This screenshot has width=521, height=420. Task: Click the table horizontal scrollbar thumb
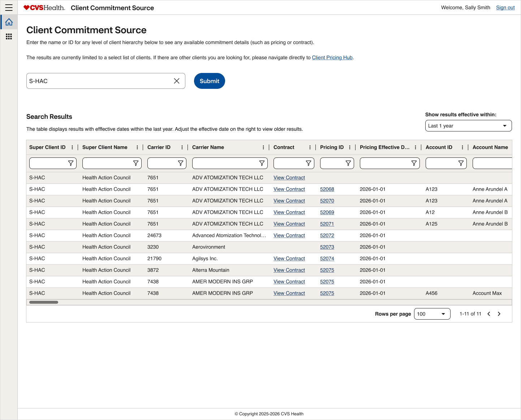click(44, 302)
